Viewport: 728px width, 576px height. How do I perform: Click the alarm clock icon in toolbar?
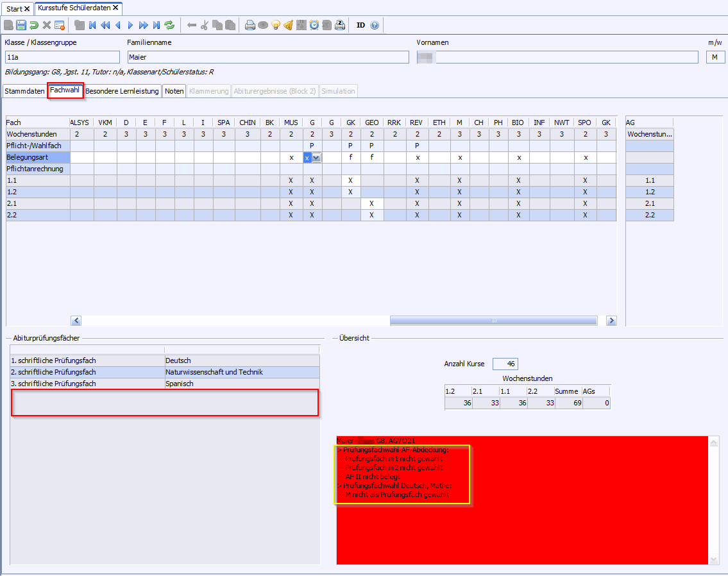click(x=314, y=25)
